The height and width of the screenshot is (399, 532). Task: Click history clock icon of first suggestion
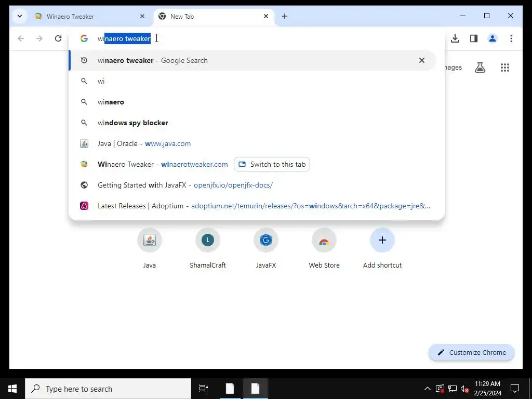point(84,60)
